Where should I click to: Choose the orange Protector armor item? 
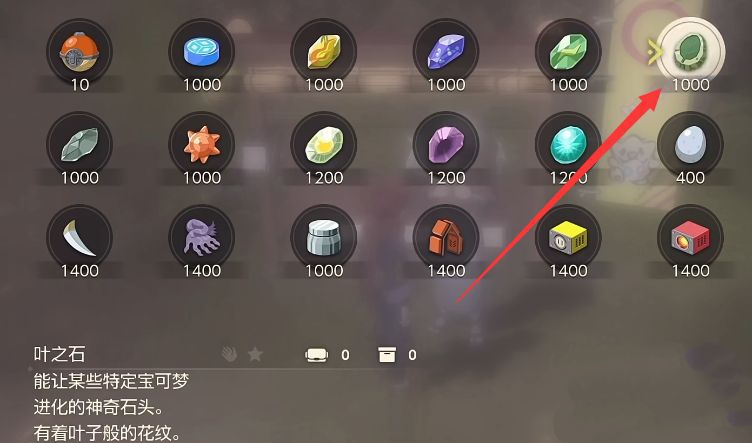click(446, 238)
